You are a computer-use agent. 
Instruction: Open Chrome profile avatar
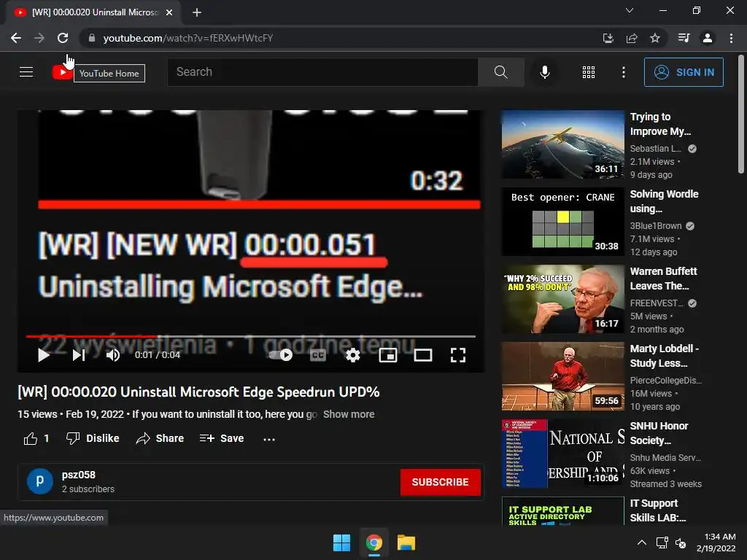pyautogui.click(x=708, y=38)
